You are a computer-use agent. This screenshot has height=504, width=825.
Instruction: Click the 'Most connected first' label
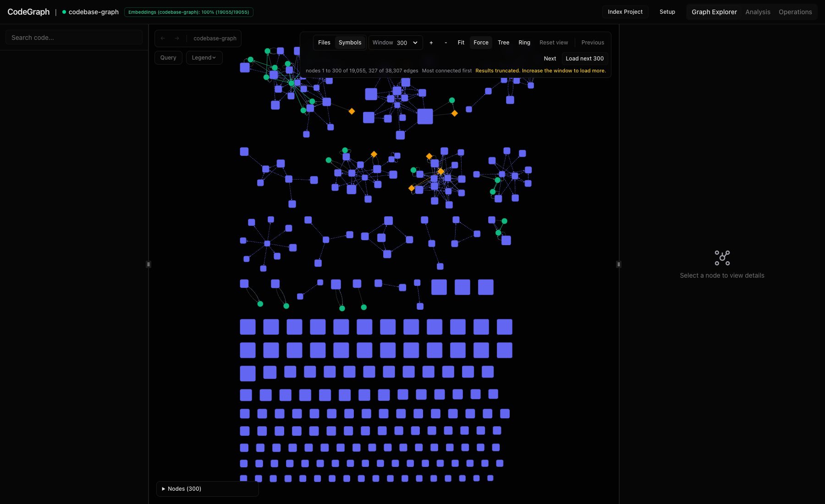tap(447, 71)
